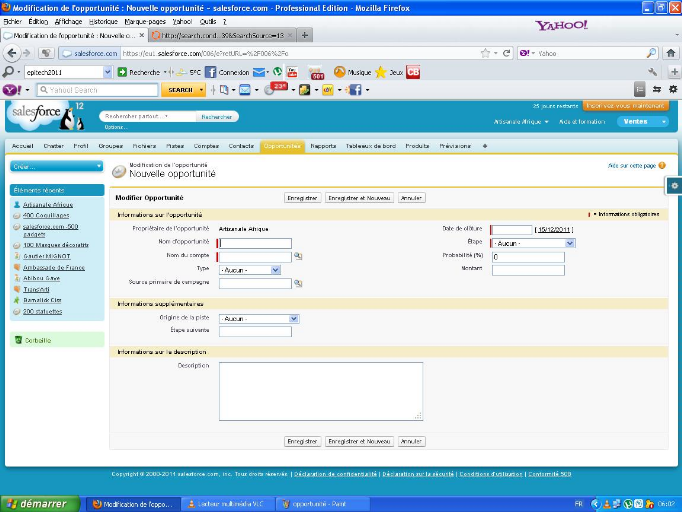Click the yellow star Jeux icon

click(381, 72)
